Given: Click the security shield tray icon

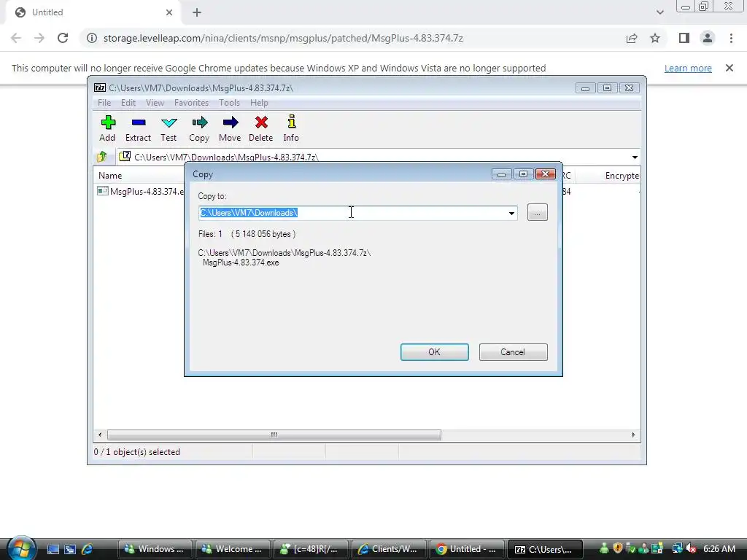Looking at the screenshot, I should point(617,548).
